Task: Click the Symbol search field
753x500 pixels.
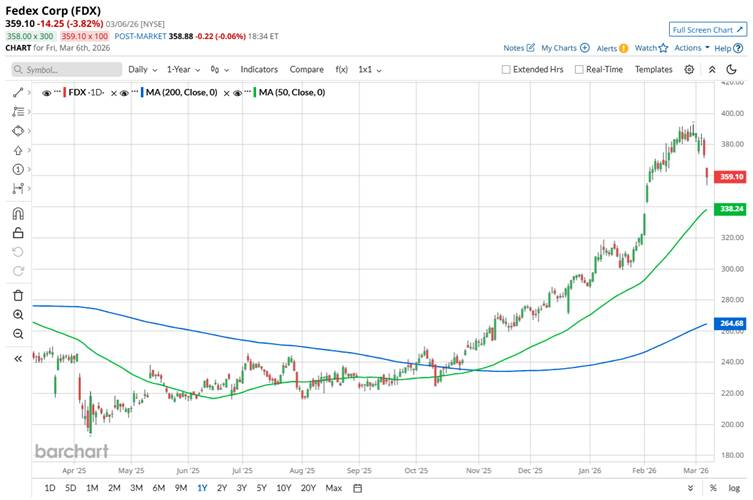Action: tap(65, 70)
